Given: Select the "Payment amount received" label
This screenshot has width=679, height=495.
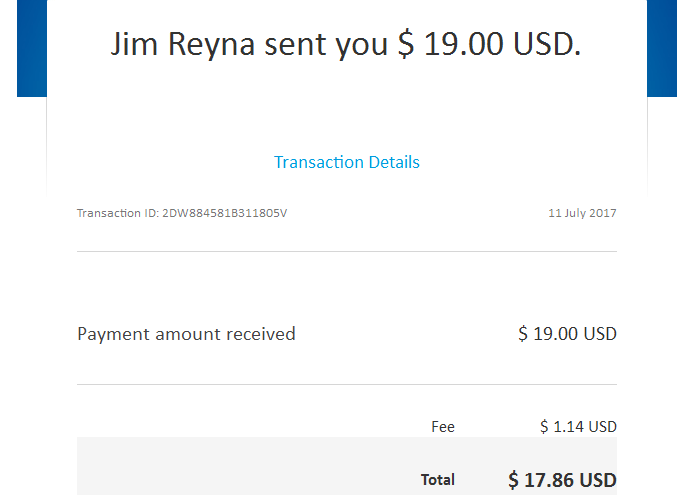Looking at the screenshot, I should [x=186, y=334].
